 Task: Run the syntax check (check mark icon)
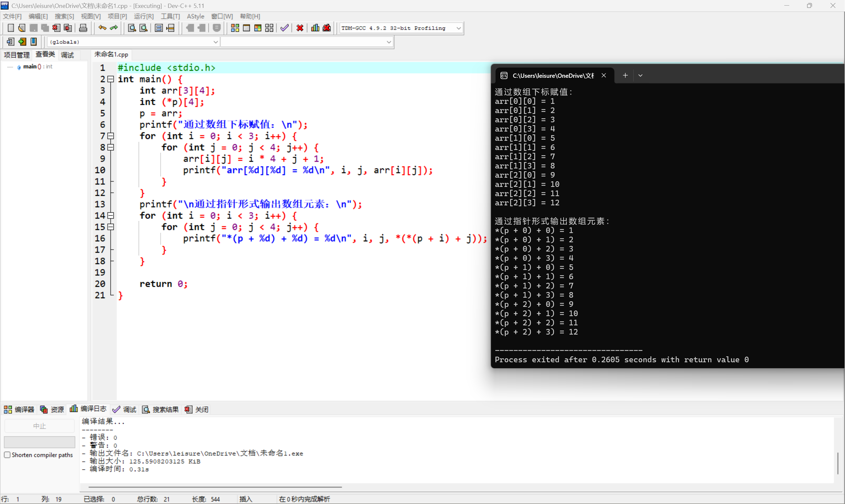(x=284, y=28)
